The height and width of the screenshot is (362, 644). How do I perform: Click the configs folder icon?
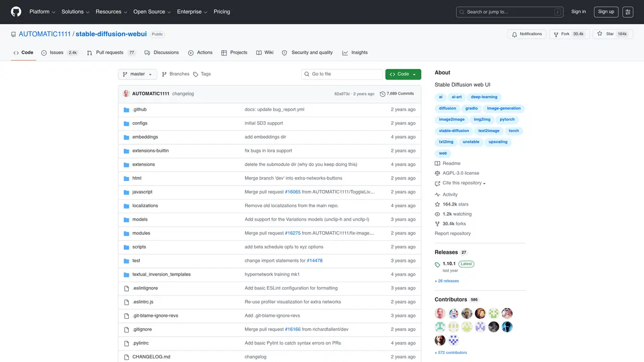click(x=127, y=123)
